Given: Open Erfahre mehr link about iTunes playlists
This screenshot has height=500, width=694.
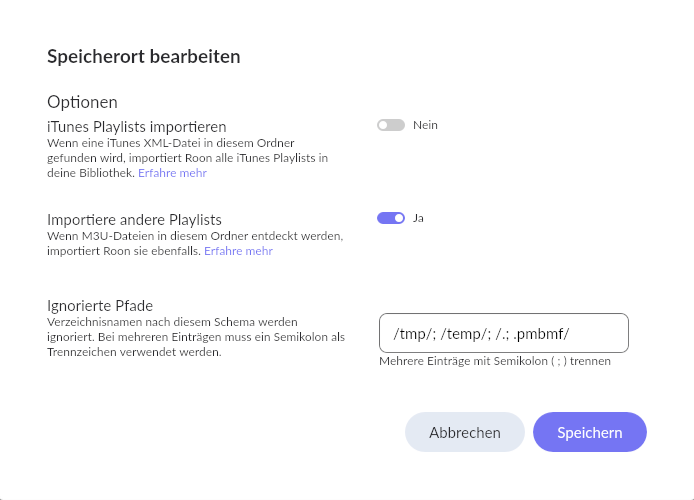Looking at the screenshot, I should coord(172,173).
